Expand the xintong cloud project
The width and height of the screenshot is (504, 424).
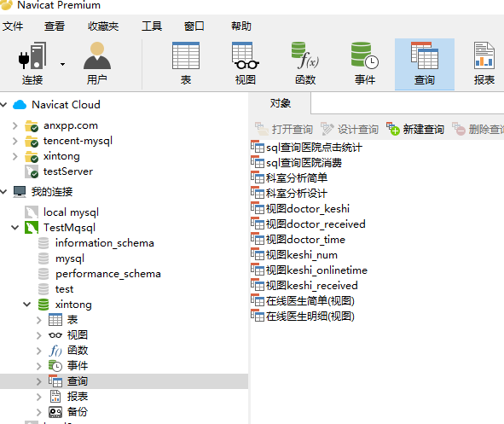[x=15, y=156]
